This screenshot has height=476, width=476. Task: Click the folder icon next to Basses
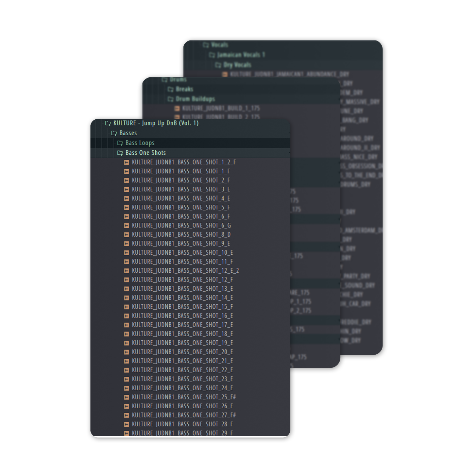pos(114,133)
